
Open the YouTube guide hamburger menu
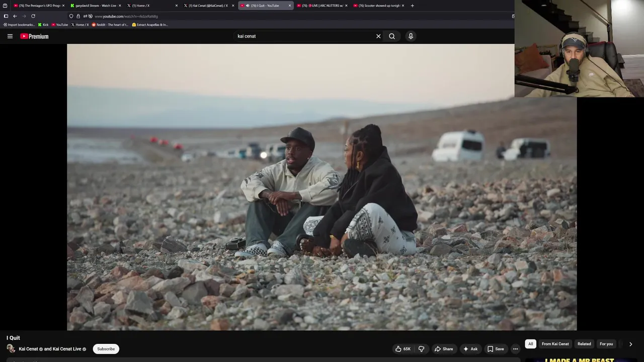click(x=10, y=36)
